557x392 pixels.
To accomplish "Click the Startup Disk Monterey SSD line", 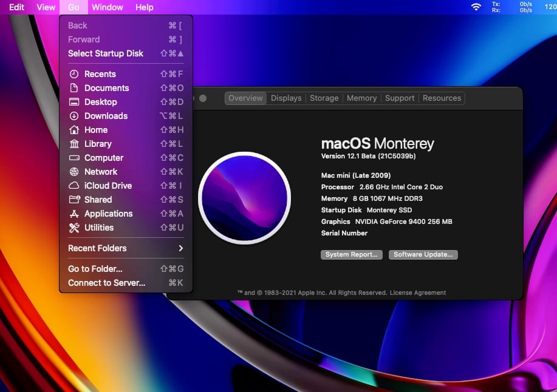I will click(x=367, y=210).
